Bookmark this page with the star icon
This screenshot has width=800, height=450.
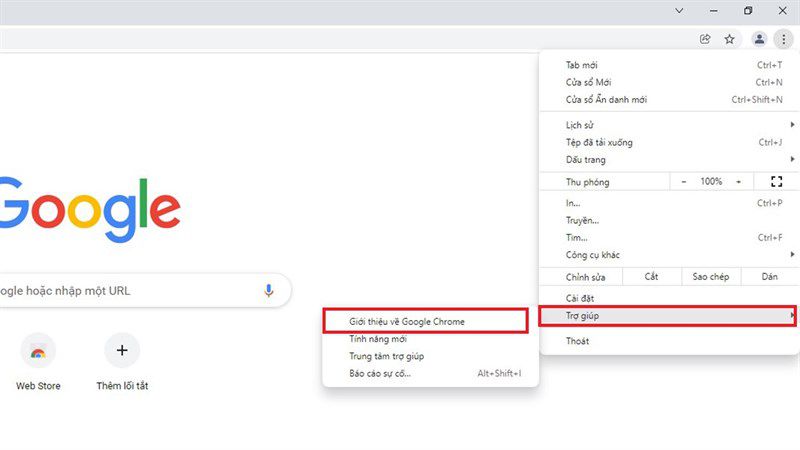[730, 39]
